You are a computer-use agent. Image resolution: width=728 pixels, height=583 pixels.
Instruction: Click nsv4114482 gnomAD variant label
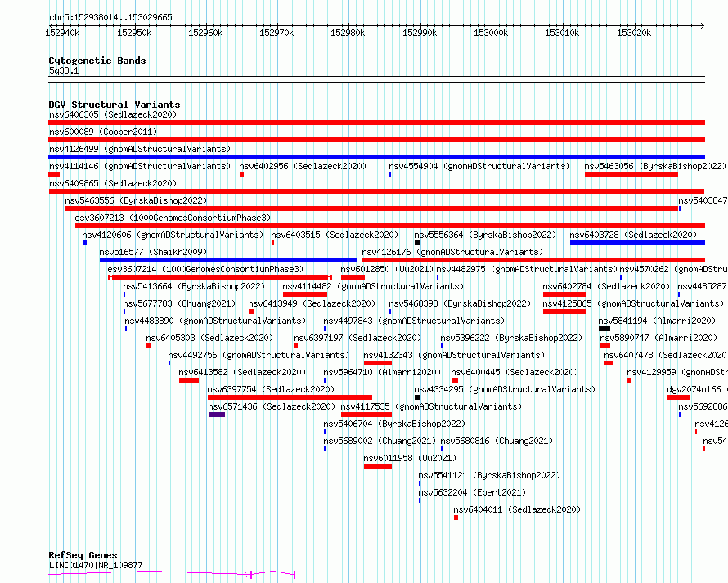click(x=373, y=286)
